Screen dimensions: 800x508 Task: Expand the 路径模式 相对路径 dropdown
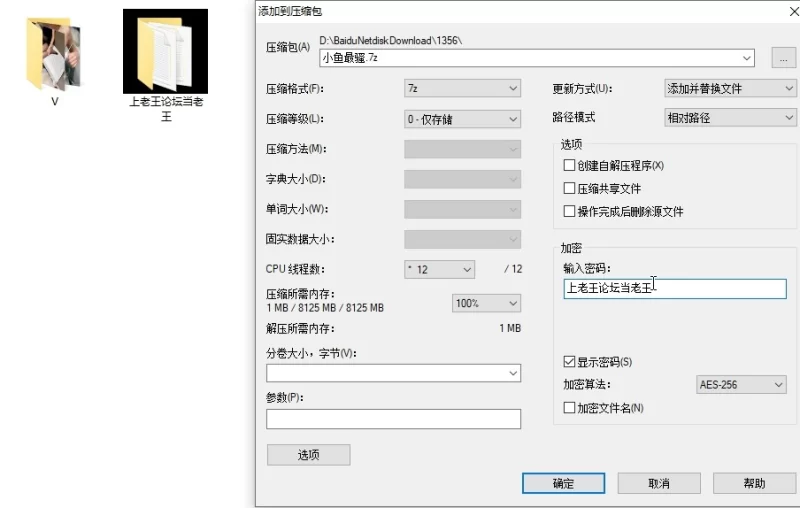pyautogui.click(x=730, y=118)
